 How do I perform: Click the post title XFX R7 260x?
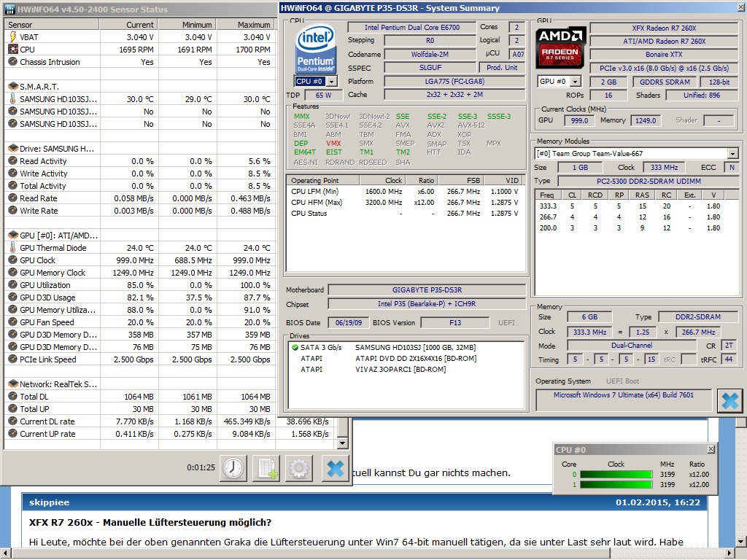point(150,522)
